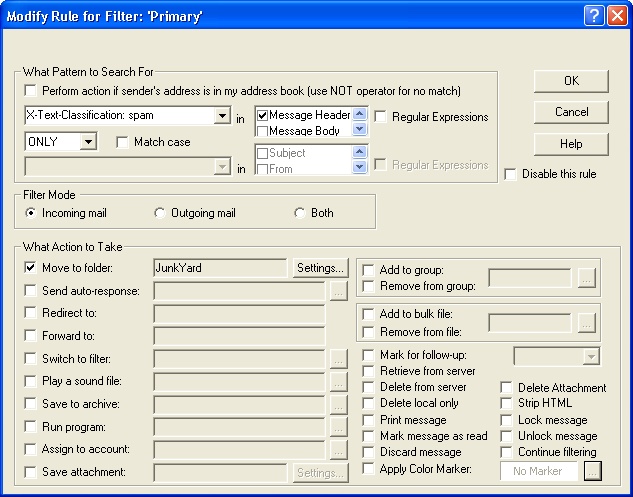Click browse button beside Add to group field
Screen dimensions: 633x497
pyautogui.click(x=587, y=279)
